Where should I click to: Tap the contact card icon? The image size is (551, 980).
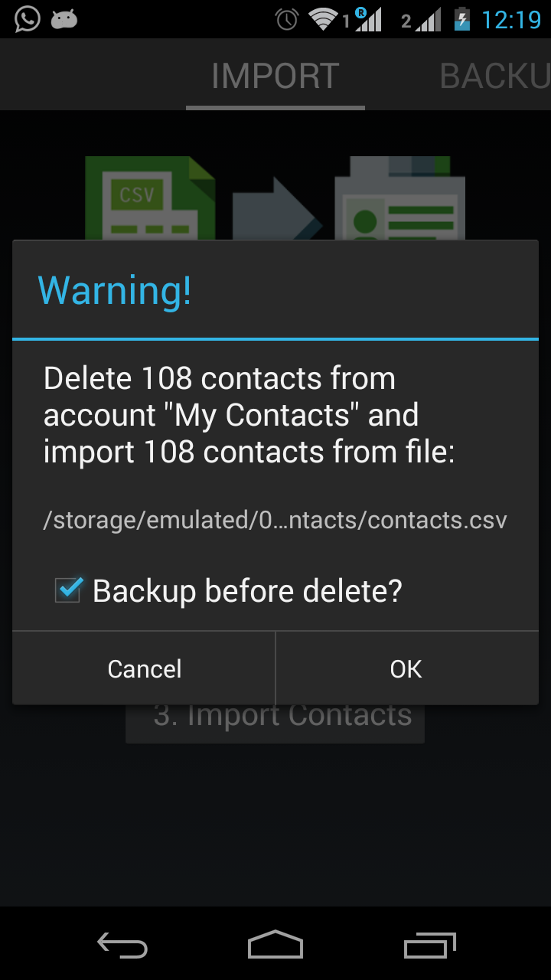click(399, 198)
